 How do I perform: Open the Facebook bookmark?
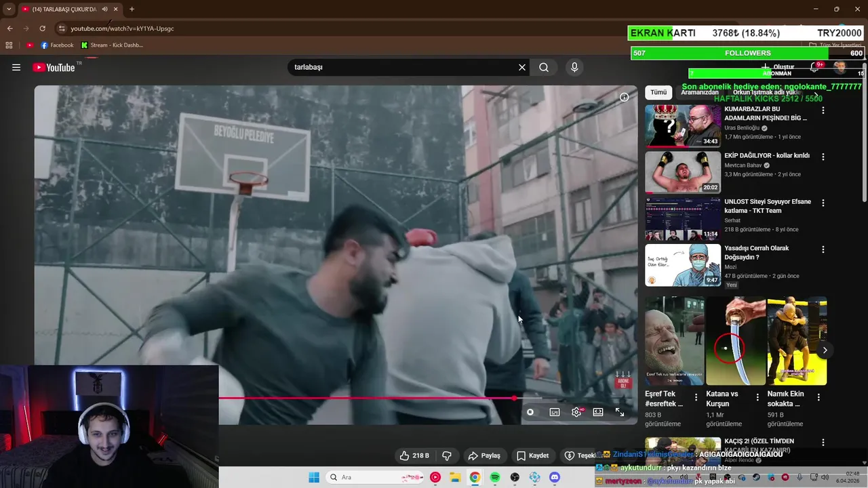point(57,45)
